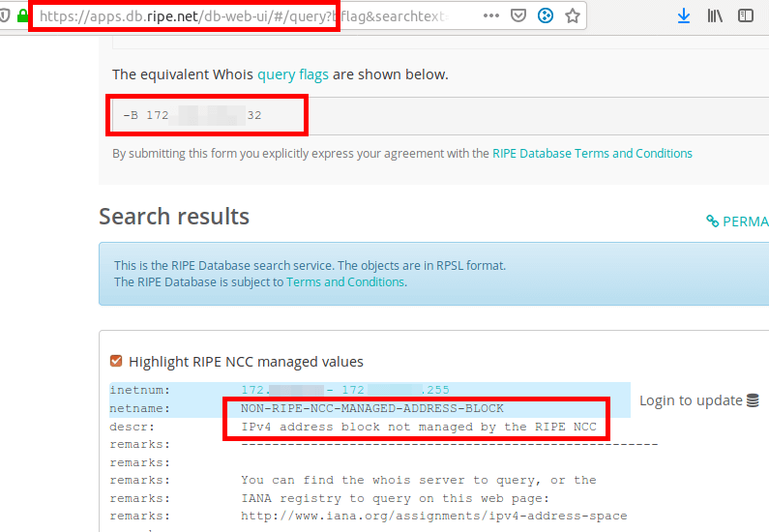
Task: Click the address bar URL field
Action: tap(246, 16)
